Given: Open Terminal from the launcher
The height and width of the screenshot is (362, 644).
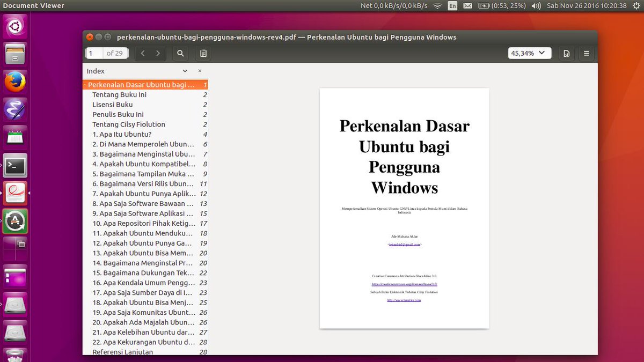Looking at the screenshot, I should 15,165.
